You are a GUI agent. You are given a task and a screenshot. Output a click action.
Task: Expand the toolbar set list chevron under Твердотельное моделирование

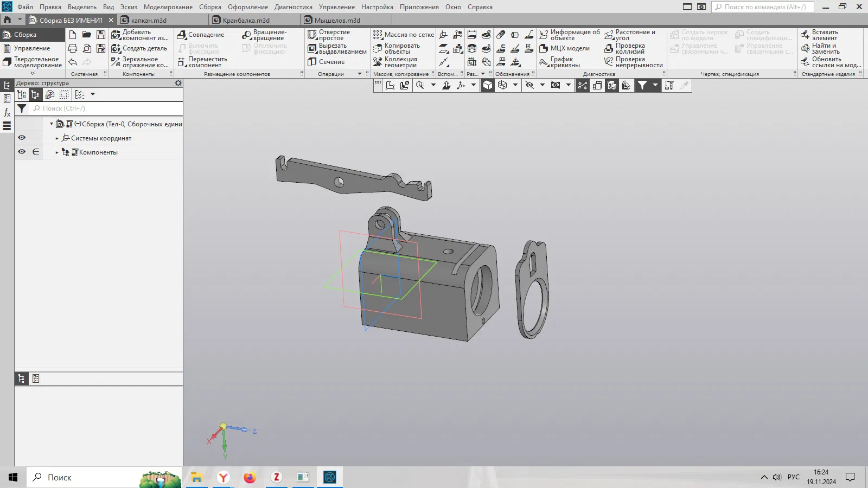coord(33,73)
